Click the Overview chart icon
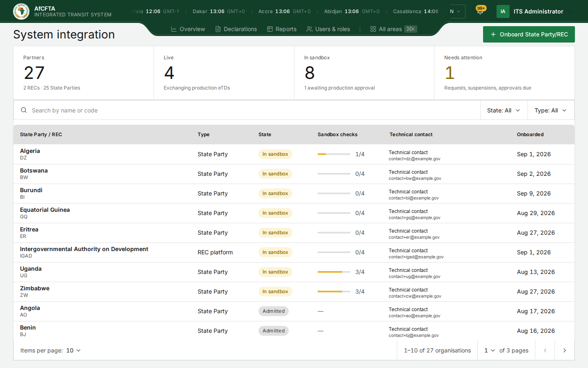This screenshot has width=588, height=368. 174,29
